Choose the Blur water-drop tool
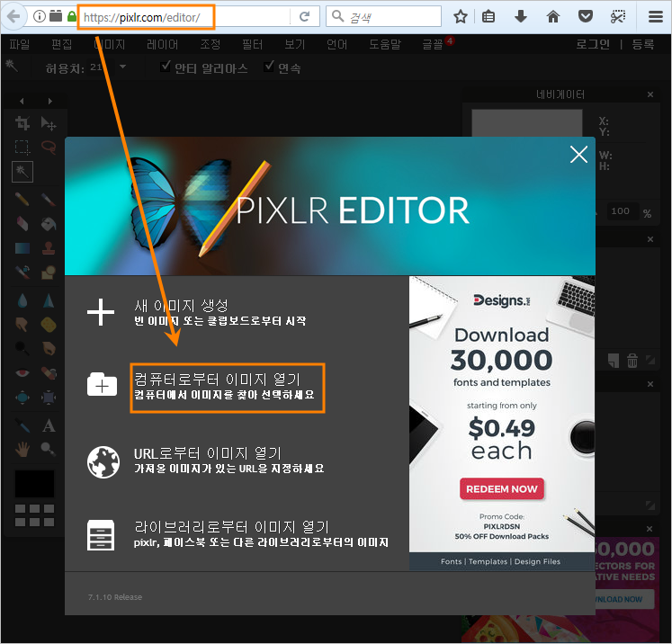The image size is (672, 644). coord(22,300)
